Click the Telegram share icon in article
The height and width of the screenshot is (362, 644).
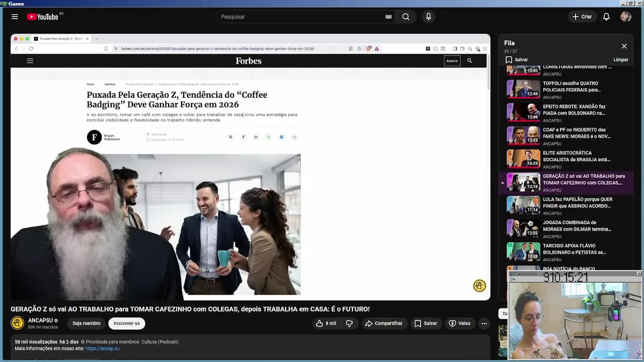click(281, 137)
